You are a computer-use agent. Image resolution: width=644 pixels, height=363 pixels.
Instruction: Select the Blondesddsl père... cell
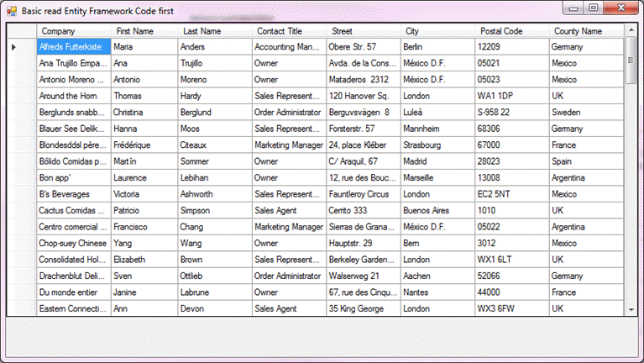(x=74, y=145)
